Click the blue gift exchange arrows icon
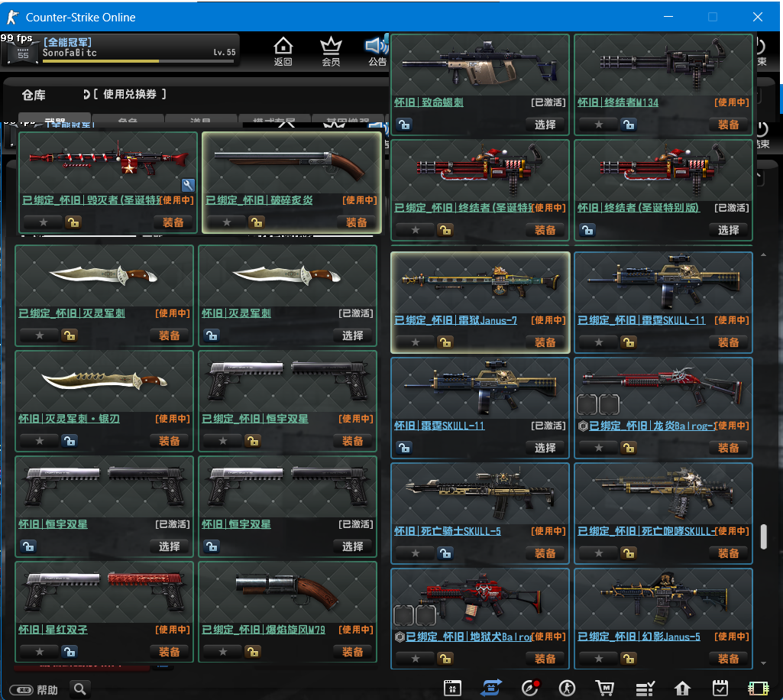 click(x=491, y=688)
